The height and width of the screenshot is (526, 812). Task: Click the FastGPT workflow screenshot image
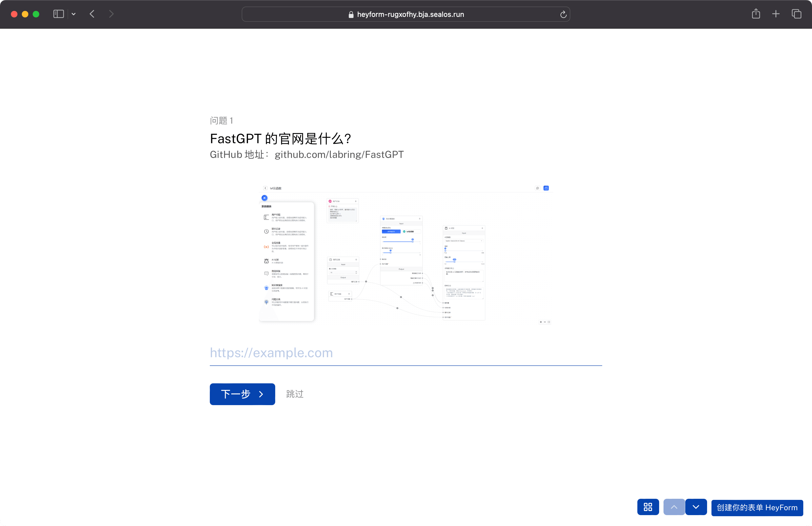coord(406,254)
